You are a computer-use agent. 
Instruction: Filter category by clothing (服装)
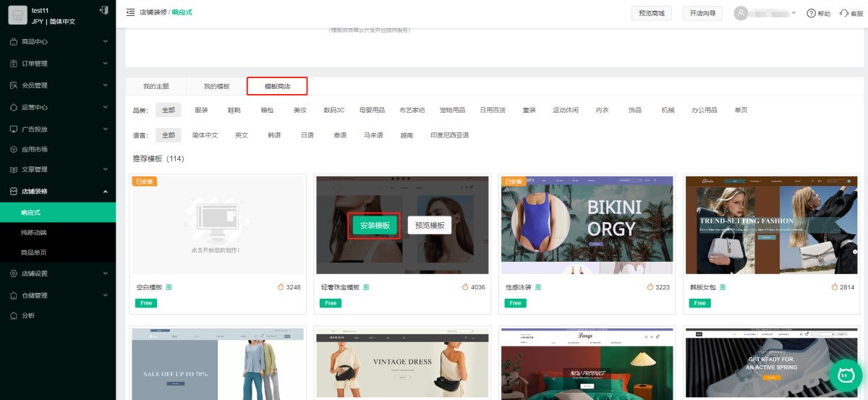[201, 110]
